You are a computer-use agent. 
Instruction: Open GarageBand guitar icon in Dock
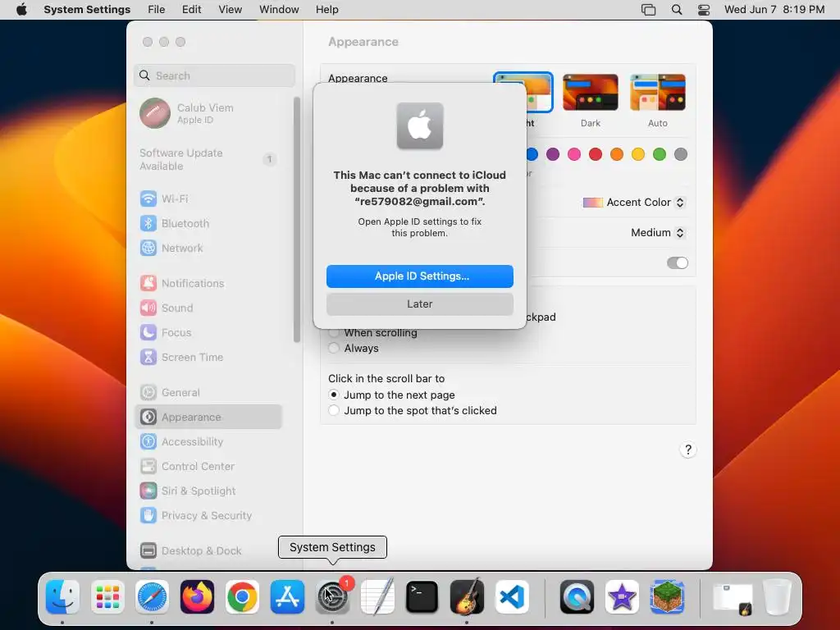click(467, 596)
